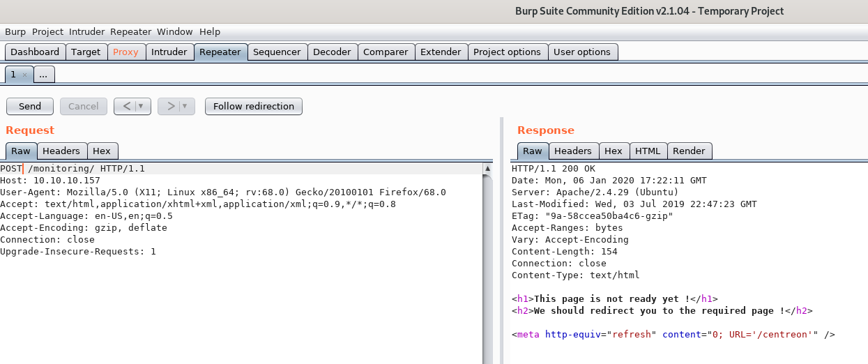Select the Response Raw tab
This screenshot has width=868, height=364.
click(533, 151)
